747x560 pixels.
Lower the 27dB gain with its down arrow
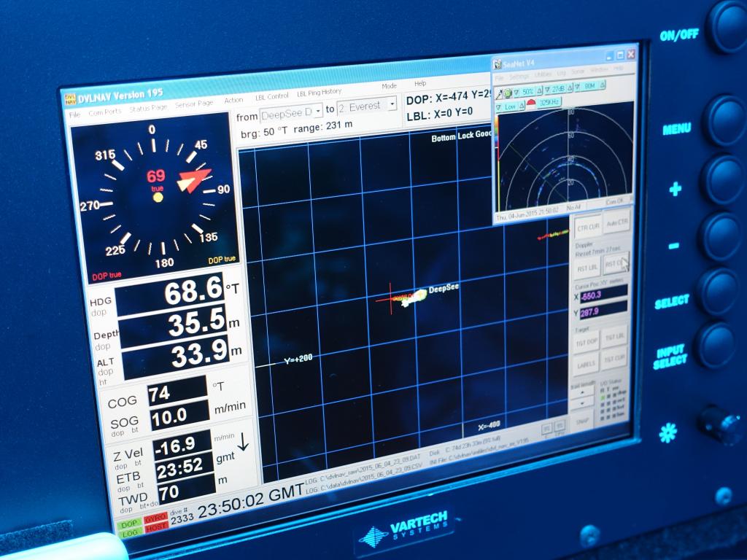(547, 90)
